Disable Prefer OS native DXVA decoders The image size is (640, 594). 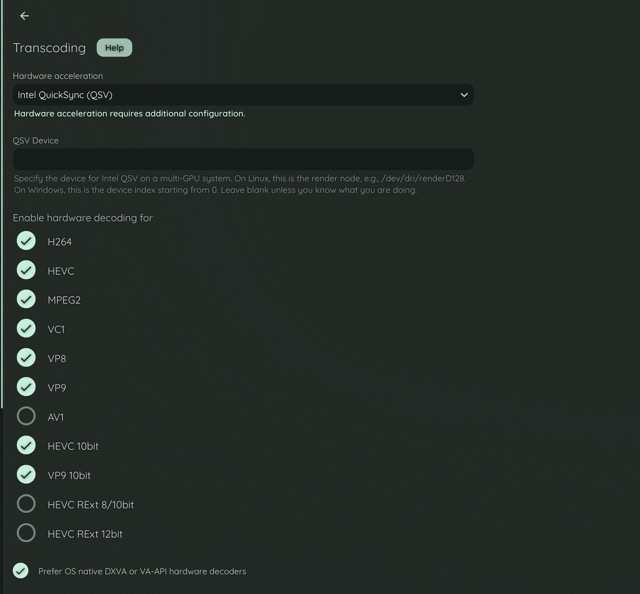[x=21, y=571]
